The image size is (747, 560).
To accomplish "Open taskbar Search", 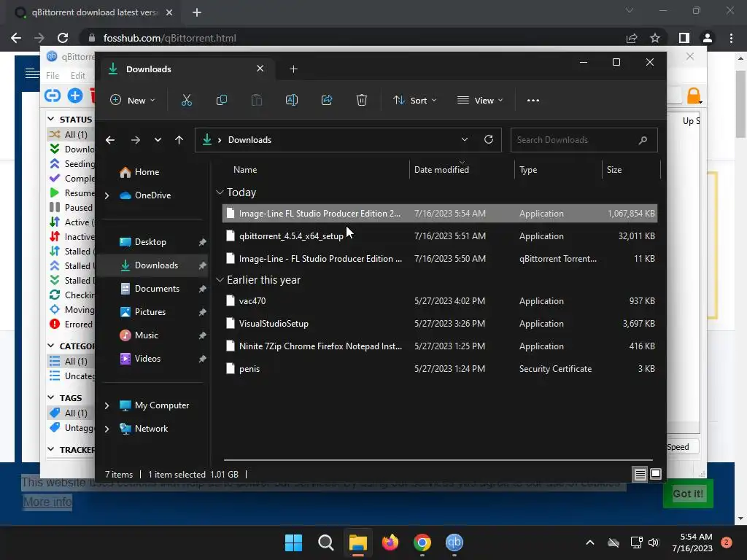I will click(x=326, y=542).
